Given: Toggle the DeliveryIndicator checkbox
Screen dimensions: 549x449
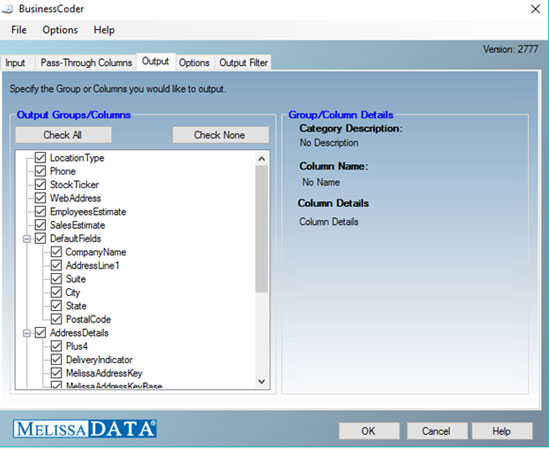Looking at the screenshot, I should click(x=56, y=359).
